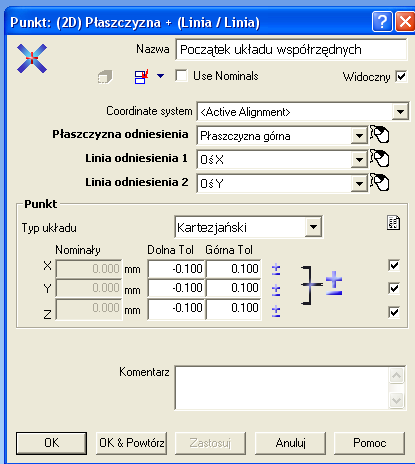
Task: Uncheck the Y row checkbox
Action: click(x=394, y=288)
